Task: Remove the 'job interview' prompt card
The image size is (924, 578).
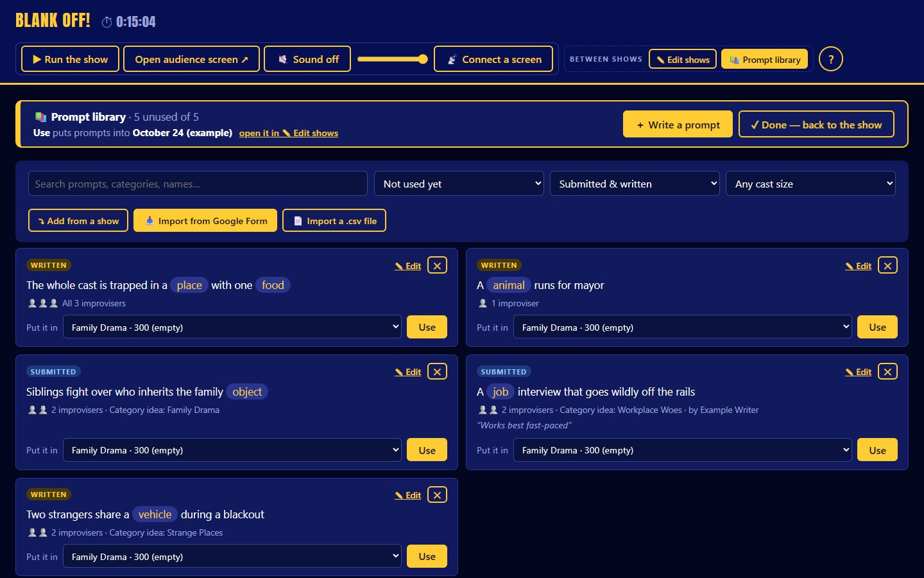Action: (x=887, y=372)
